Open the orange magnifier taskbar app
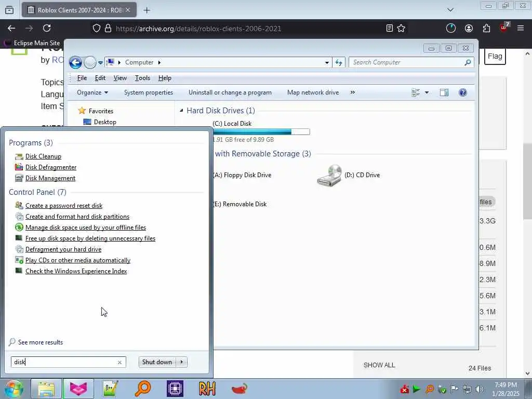This screenshot has height=399, width=532. click(x=142, y=389)
